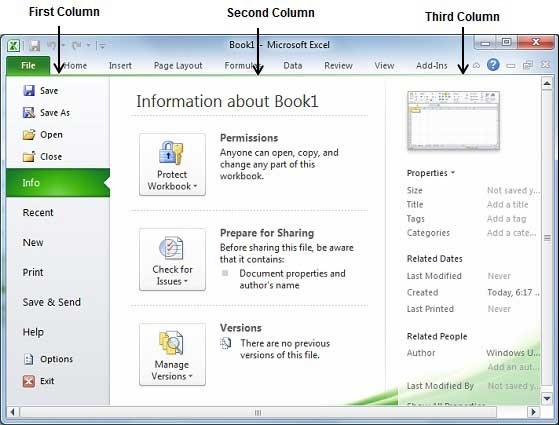Expand the Properties dropdown arrow
This screenshot has height=425, width=559.
(453, 173)
